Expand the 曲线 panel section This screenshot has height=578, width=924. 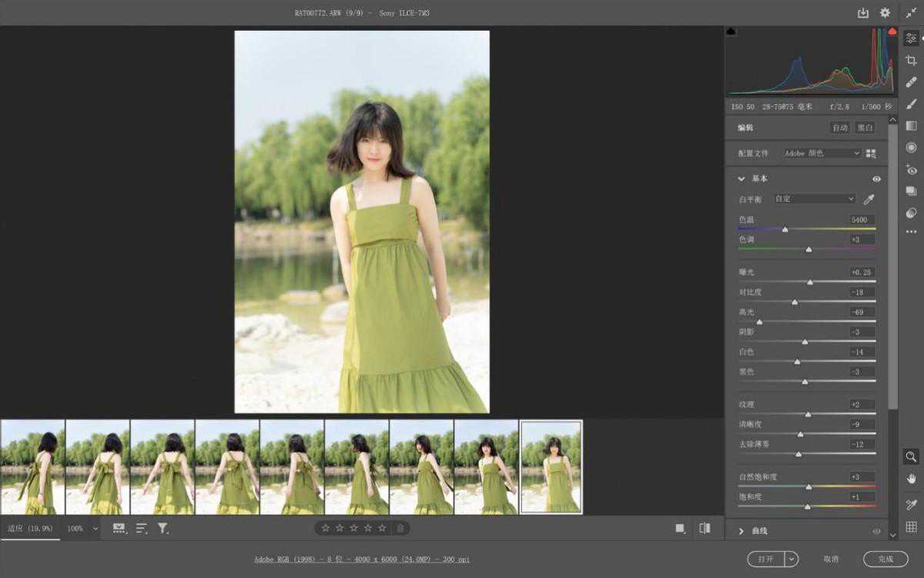pos(742,531)
